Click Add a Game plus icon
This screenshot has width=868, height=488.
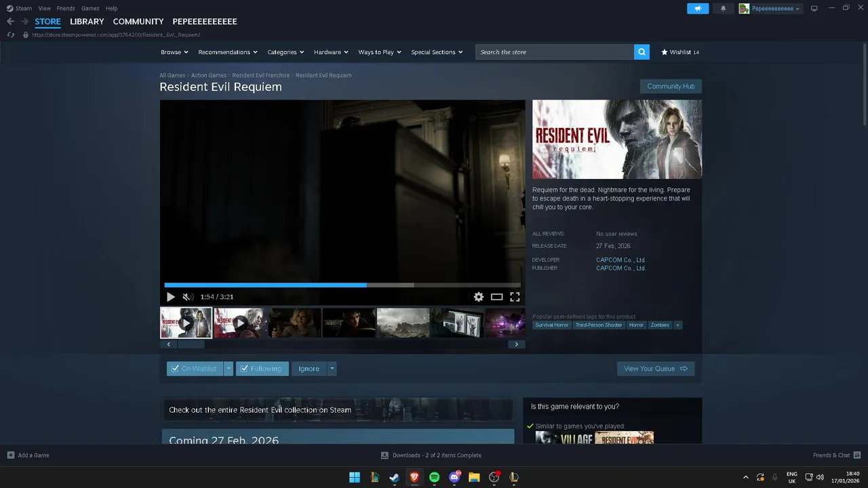click(x=10, y=455)
